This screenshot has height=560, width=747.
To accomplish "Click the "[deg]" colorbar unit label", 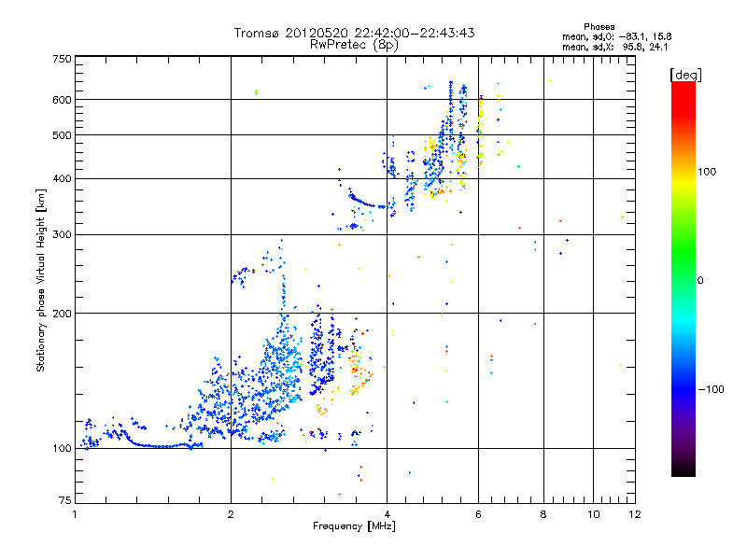I will point(685,75).
